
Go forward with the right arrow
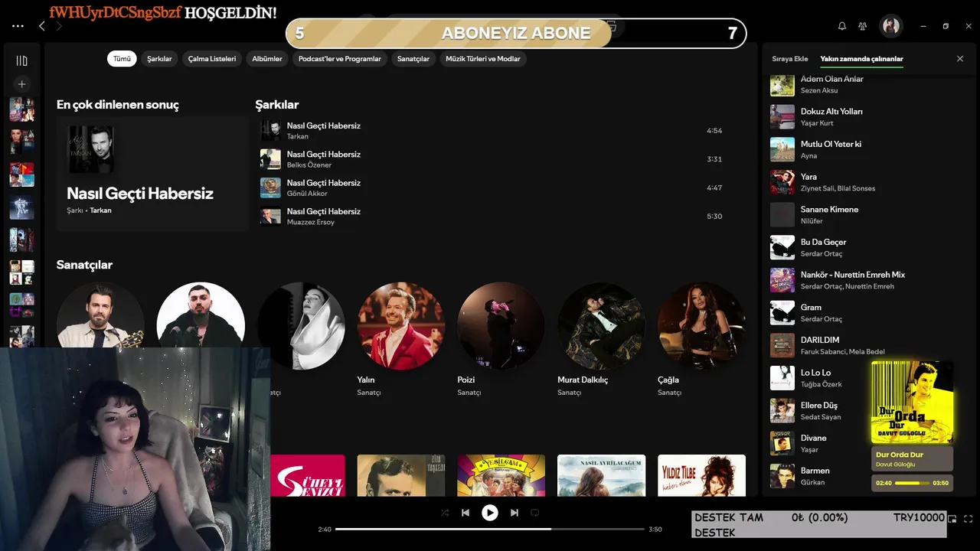[x=59, y=26]
